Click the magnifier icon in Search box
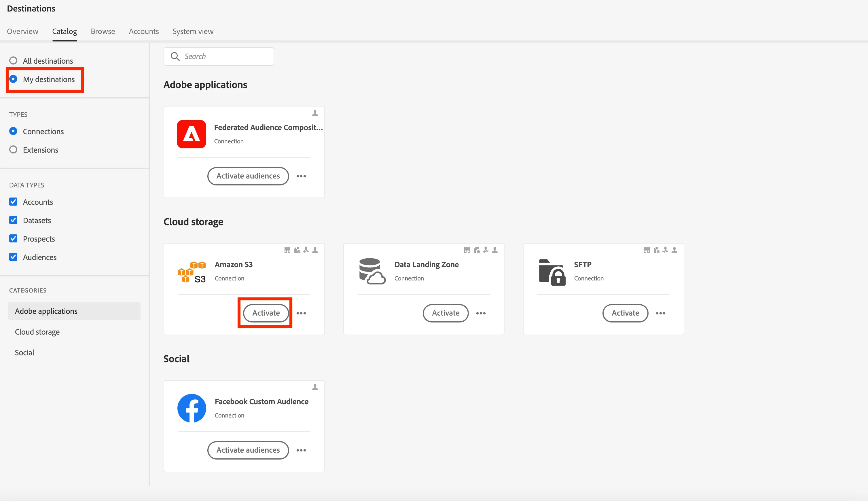 coord(175,56)
